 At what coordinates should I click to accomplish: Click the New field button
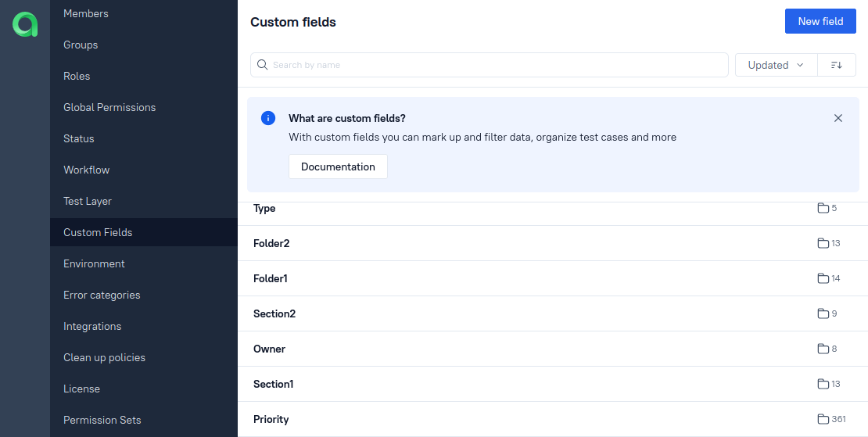point(820,21)
